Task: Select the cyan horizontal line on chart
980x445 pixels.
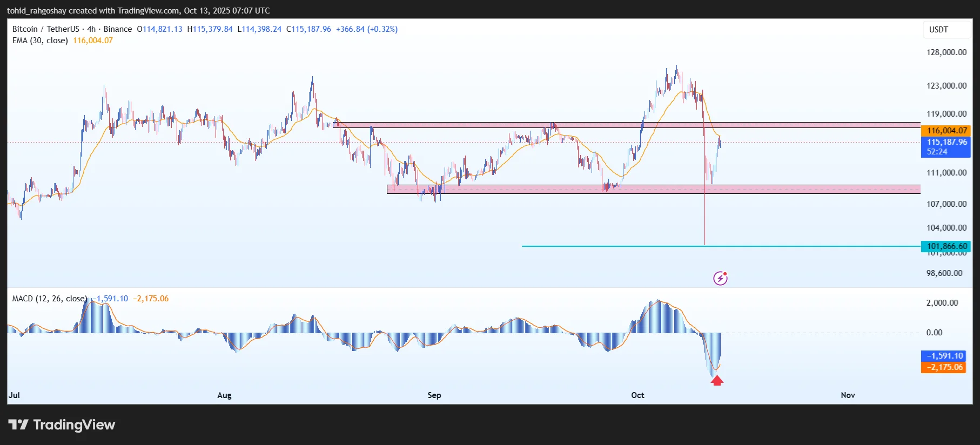Action: pyautogui.click(x=594, y=246)
